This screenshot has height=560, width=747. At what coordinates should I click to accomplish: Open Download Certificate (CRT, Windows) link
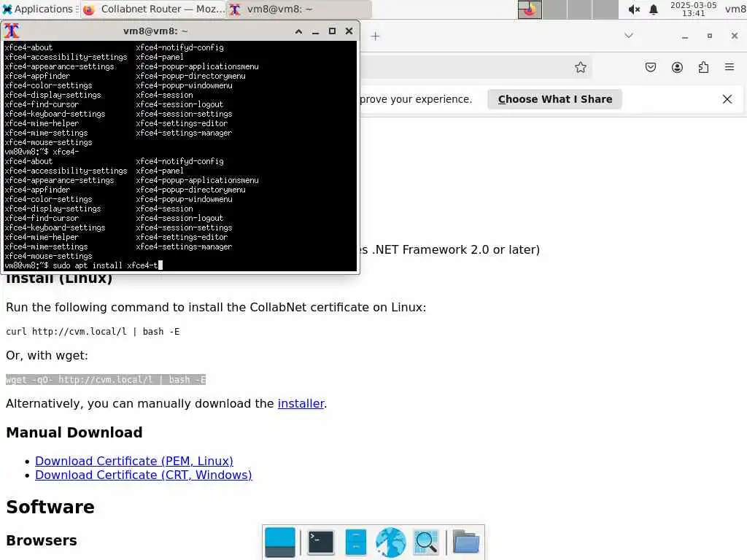144,475
